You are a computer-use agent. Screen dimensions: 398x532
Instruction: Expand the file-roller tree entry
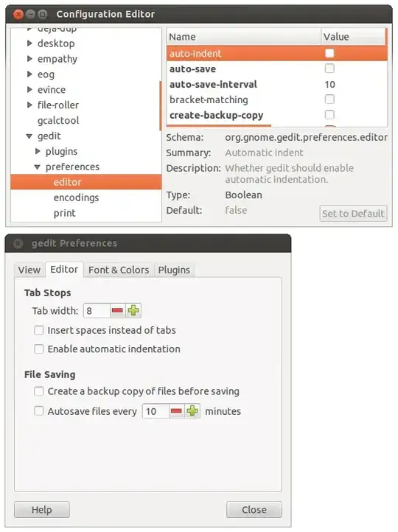point(29,105)
